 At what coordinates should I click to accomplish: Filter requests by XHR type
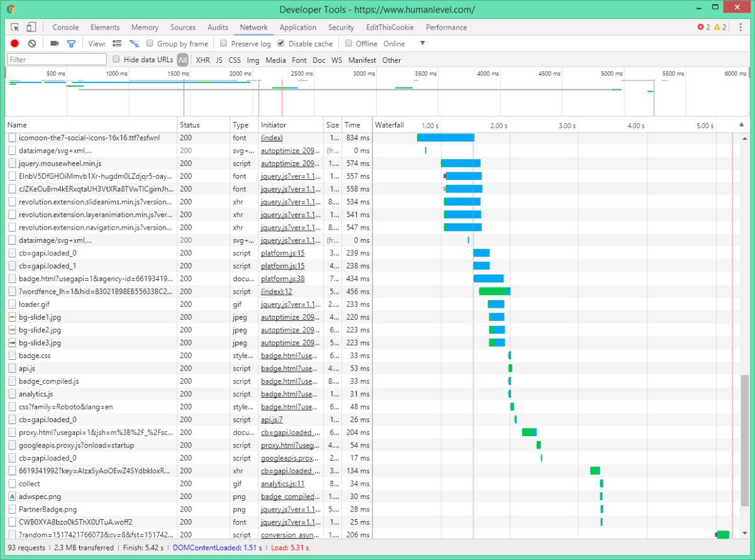(203, 60)
